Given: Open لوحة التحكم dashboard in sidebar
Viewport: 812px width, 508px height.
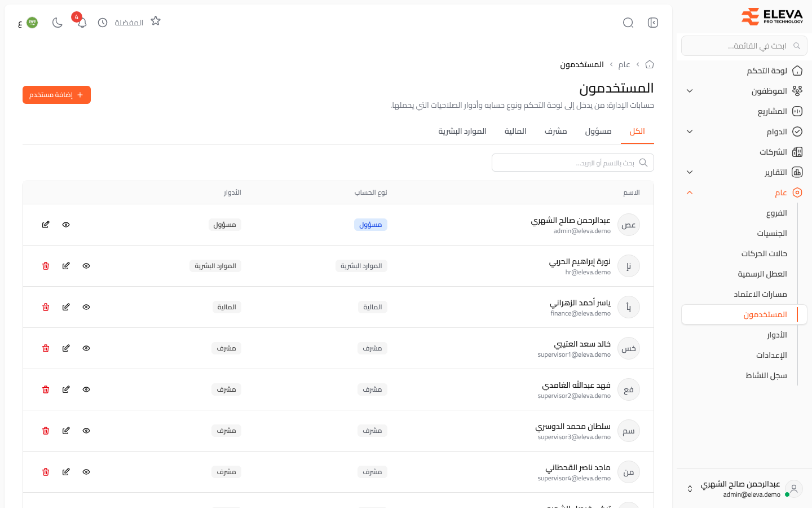Looking at the screenshot, I should [744, 71].
